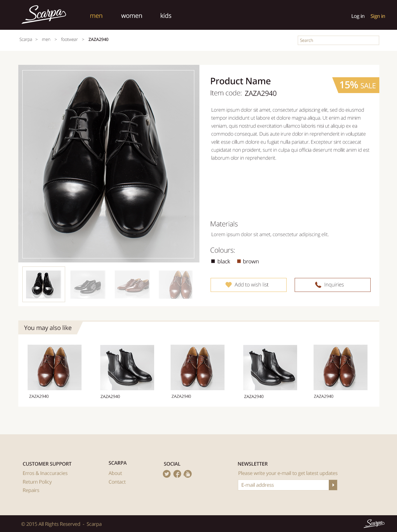Open the YouTube social icon

(x=188, y=474)
